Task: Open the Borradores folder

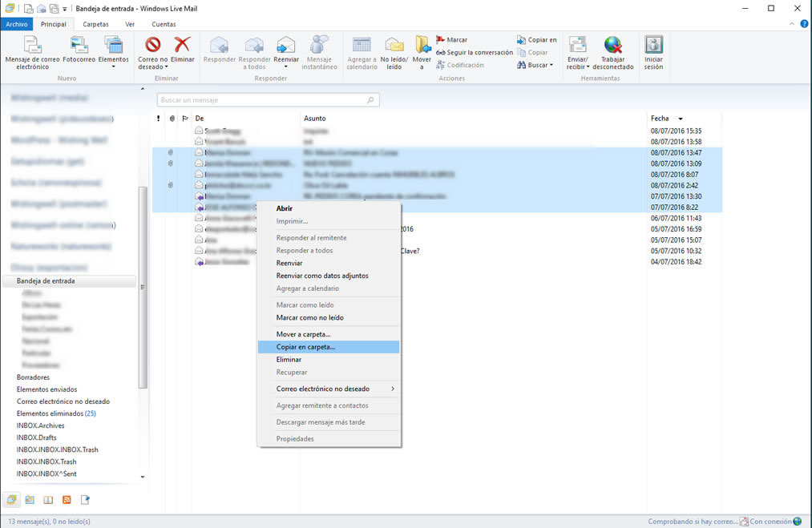Action: (x=33, y=377)
